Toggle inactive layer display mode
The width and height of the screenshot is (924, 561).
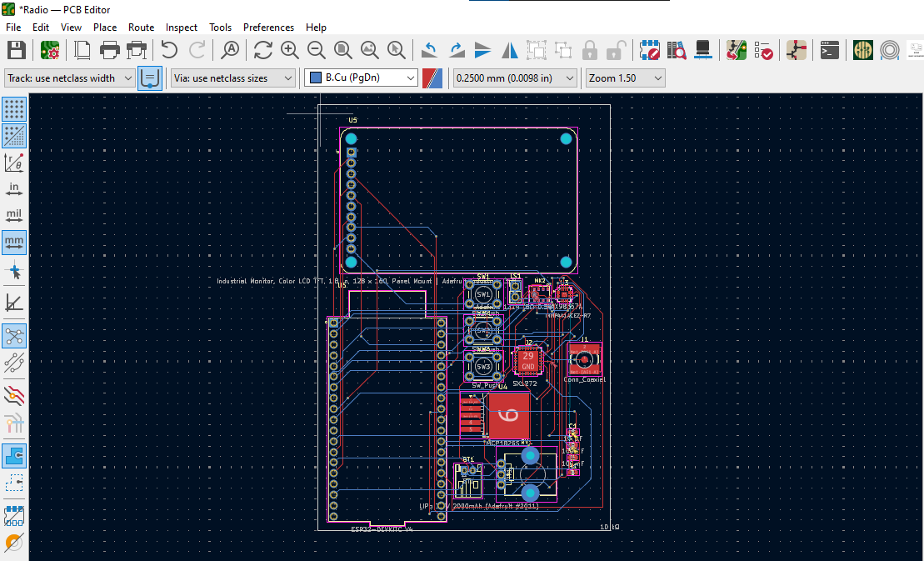click(x=14, y=394)
